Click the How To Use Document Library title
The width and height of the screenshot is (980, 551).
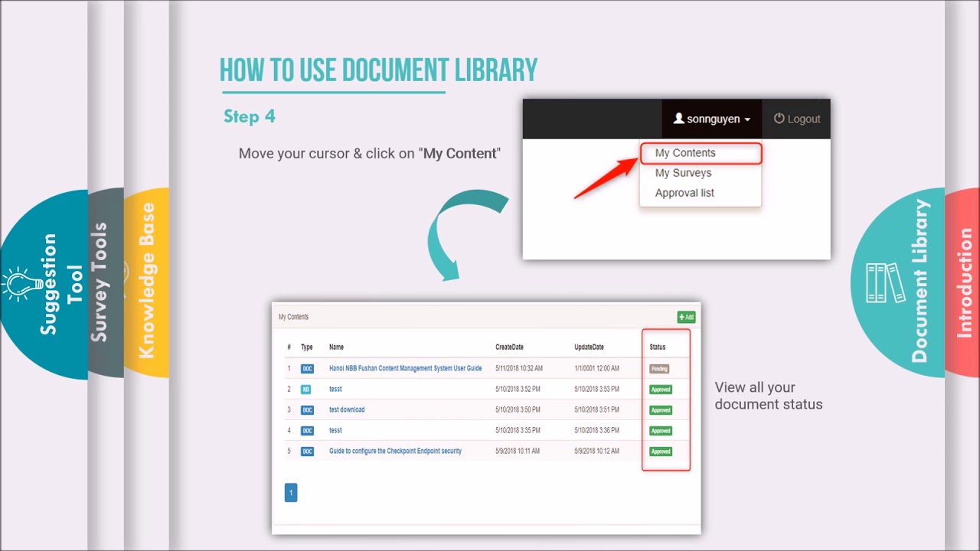378,70
